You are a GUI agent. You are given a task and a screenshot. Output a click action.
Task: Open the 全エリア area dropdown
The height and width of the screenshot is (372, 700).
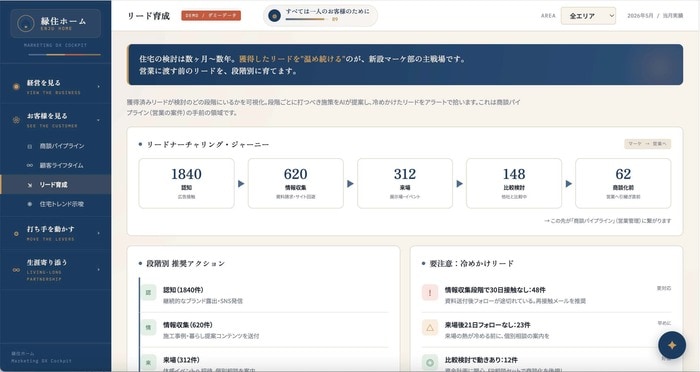tap(588, 16)
